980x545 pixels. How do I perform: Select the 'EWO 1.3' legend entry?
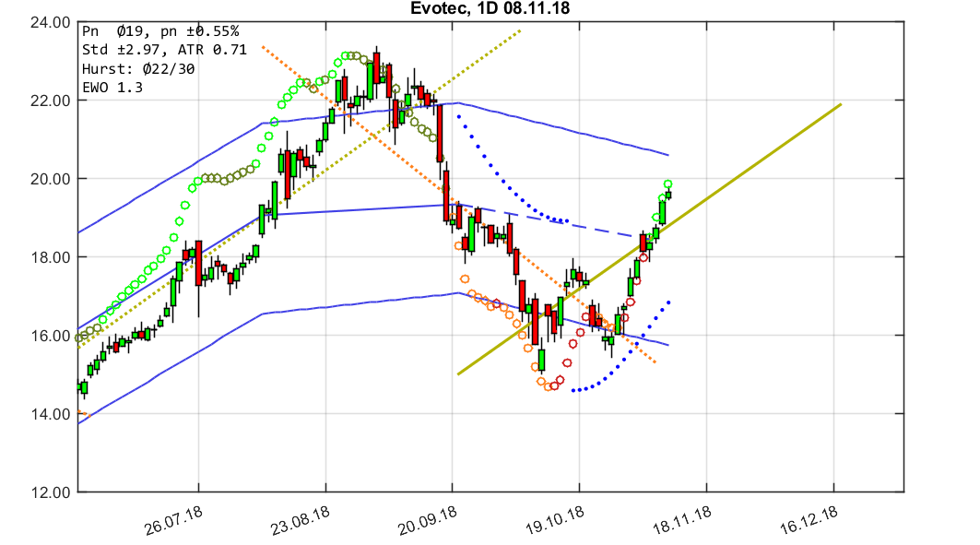113,86
